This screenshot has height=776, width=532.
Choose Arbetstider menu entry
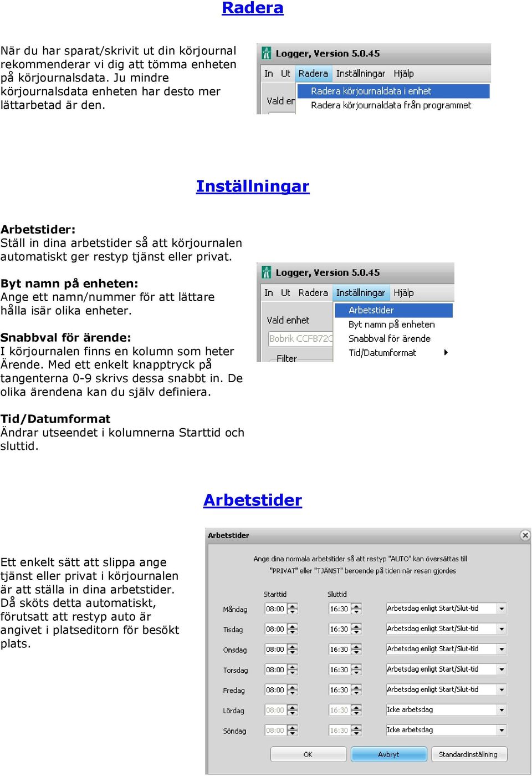(x=394, y=310)
